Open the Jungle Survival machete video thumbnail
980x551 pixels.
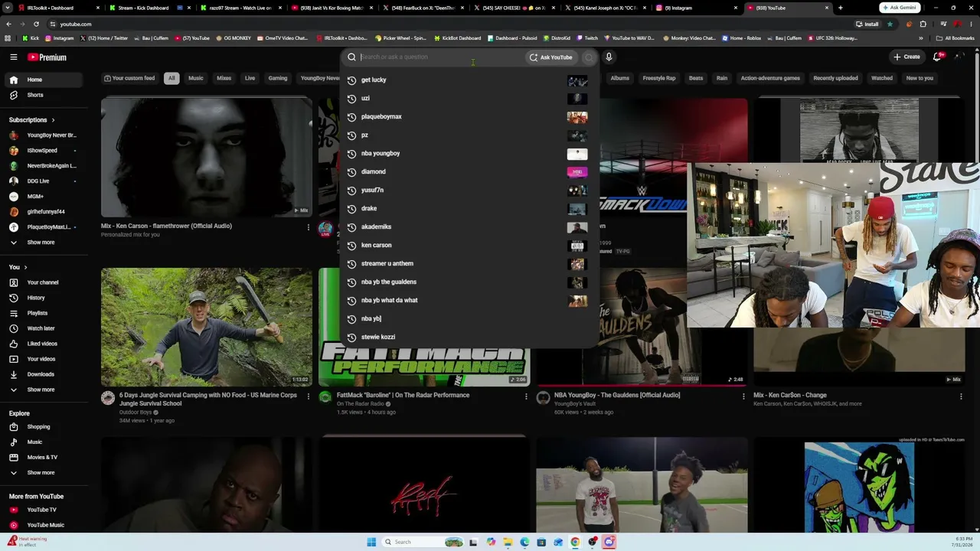pyautogui.click(x=207, y=327)
